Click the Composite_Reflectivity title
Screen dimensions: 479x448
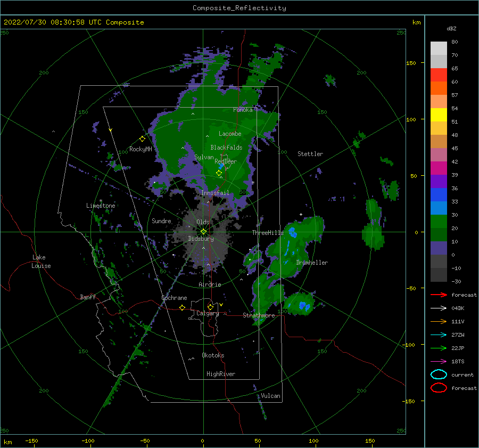[x=240, y=8]
